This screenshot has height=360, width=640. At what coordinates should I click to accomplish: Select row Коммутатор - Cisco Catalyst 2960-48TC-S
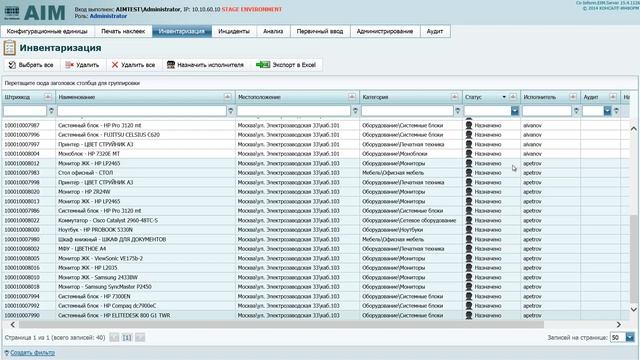tap(316, 220)
